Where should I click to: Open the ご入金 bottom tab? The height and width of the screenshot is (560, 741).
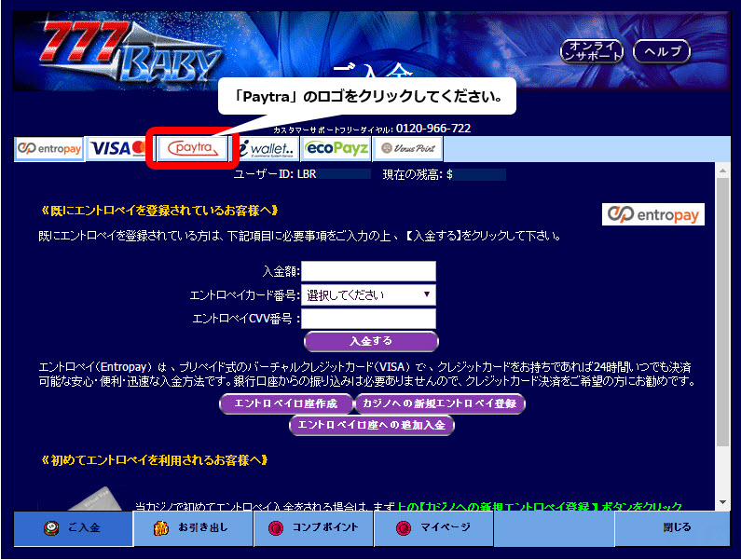point(74,528)
